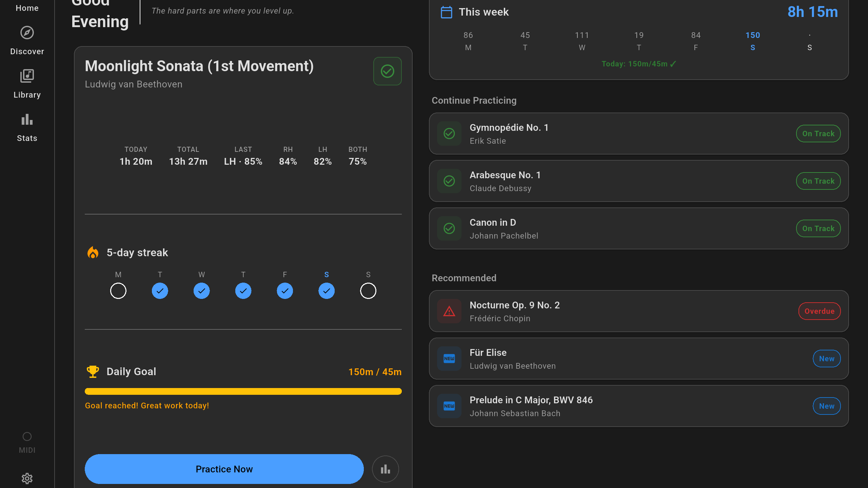Click the yellow Daily Goal progress bar

(243, 391)
